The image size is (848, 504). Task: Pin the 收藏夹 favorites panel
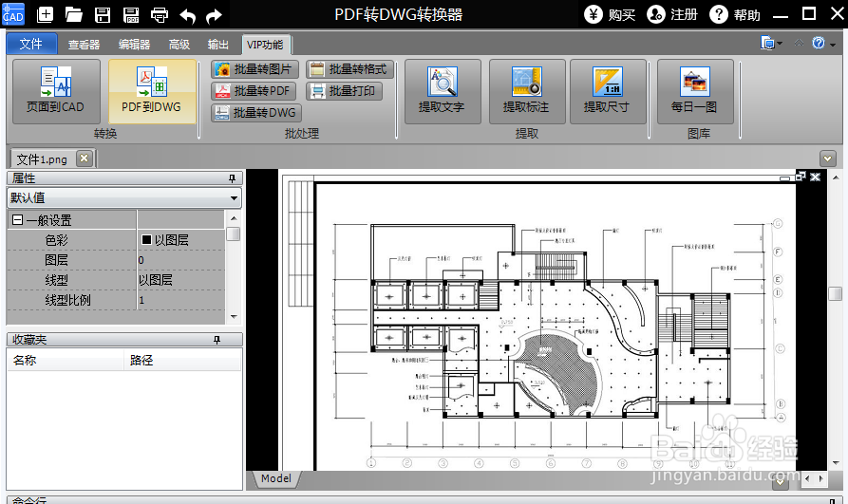coord(217,340)
